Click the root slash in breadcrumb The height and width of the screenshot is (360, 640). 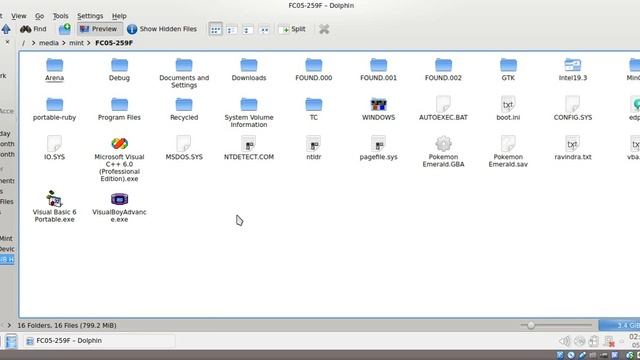23,43
